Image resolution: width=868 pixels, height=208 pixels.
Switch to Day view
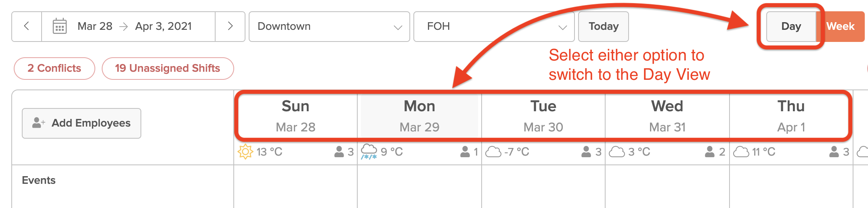(x=791, y=27)
